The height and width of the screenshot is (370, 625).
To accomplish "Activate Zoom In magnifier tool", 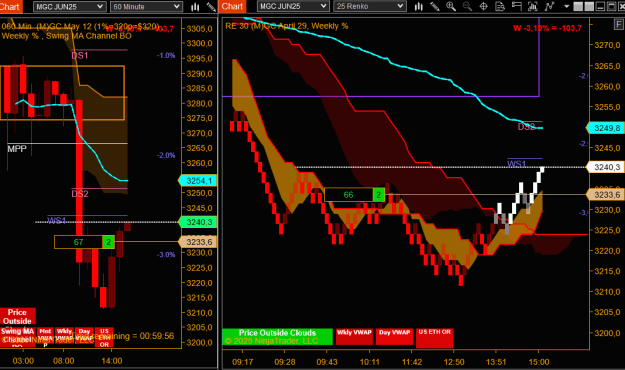I will (451, 6).
